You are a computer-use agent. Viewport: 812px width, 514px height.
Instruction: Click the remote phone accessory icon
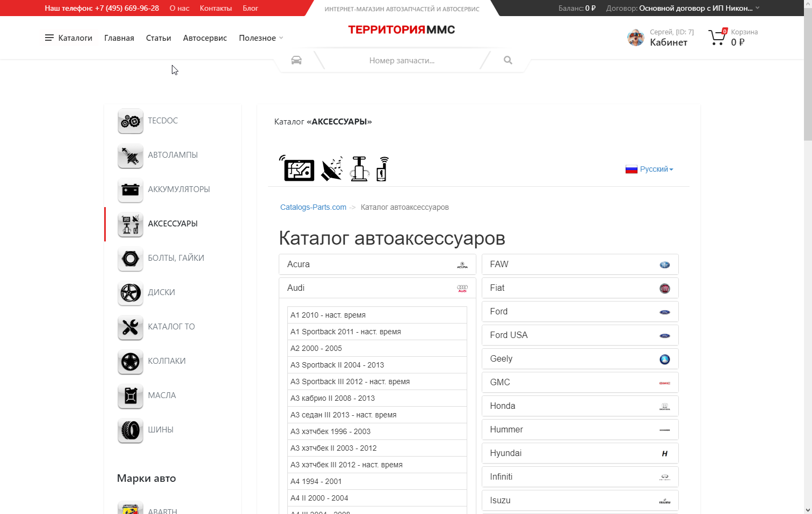[382, 169]
